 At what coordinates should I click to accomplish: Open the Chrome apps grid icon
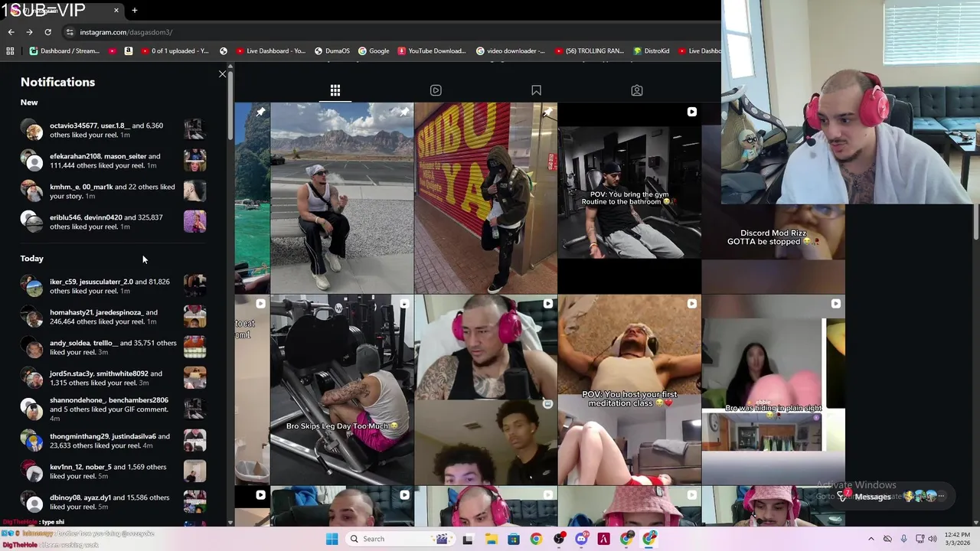click(10, 51)
